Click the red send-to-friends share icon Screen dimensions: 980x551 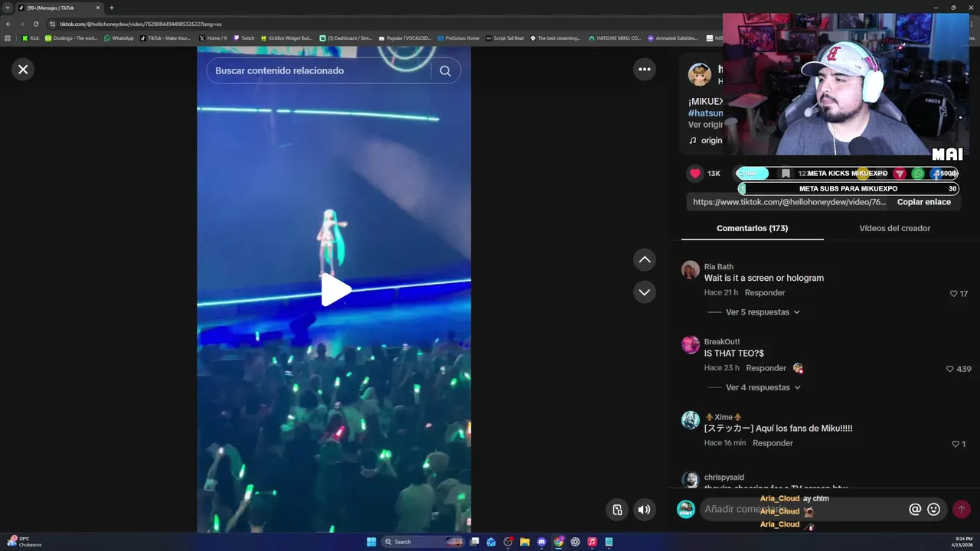[x=900, y=174]
